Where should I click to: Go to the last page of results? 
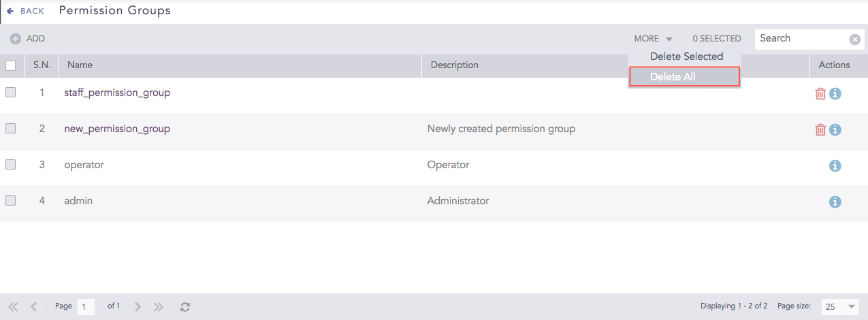159,307
